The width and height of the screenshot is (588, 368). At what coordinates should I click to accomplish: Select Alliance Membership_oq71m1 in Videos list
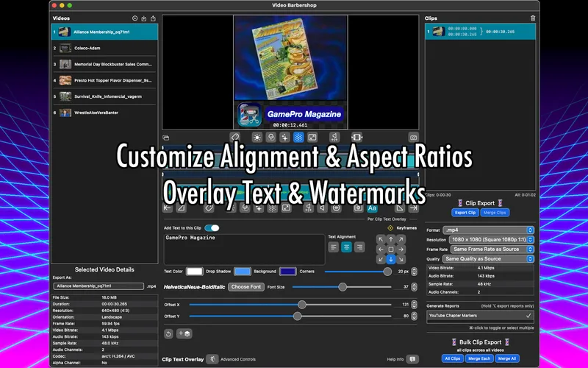click(x=104, y=32)
